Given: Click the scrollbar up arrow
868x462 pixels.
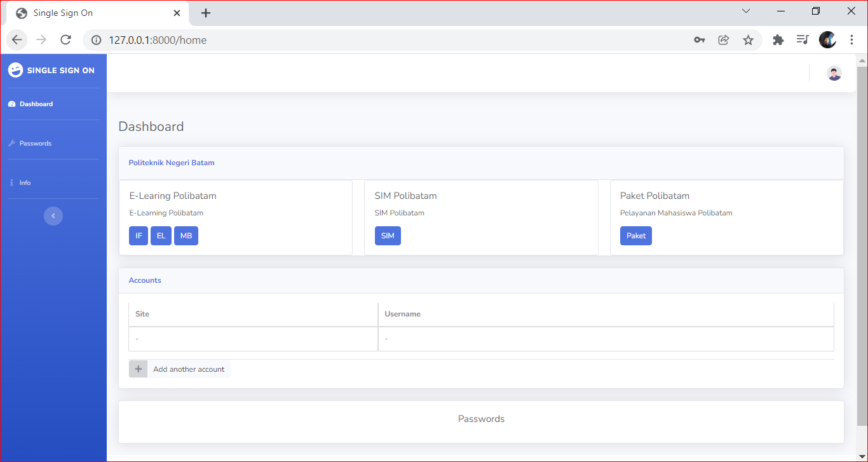Looking at the screenshot, I should point(862,61).
